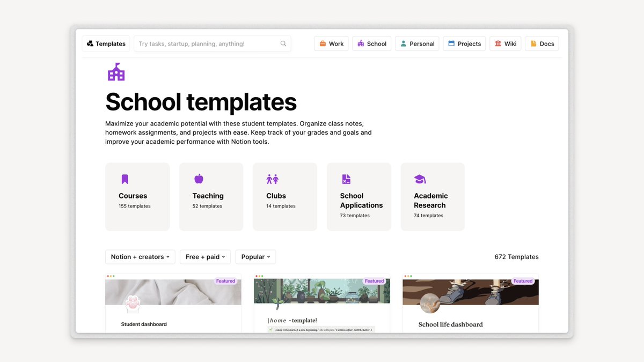Viewport: 644px width, 362px height.
Task: Click the document icon on Docs
Action: click(x=533, y=44)
